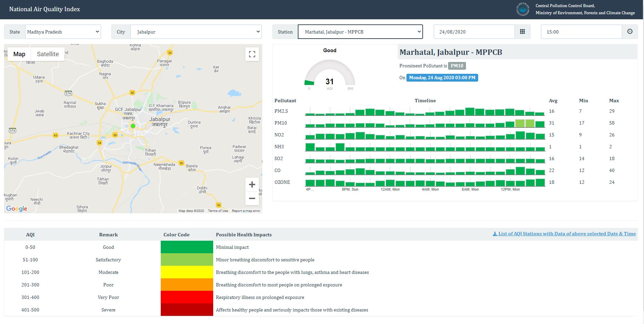Click the Severe dark red swatch

click(x=187, y=310)
